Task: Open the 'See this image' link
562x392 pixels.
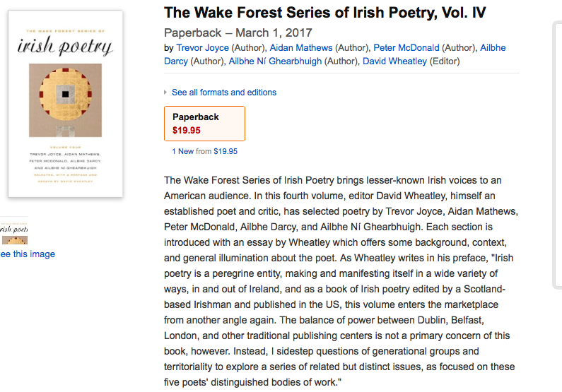Action: click(x=27, y=254)
